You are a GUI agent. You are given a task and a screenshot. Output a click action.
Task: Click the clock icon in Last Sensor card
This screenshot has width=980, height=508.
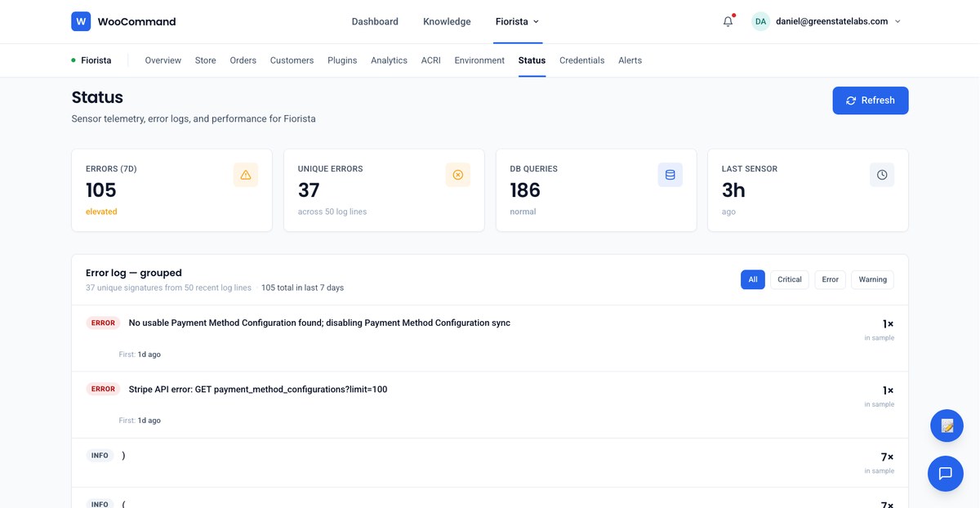coord(882,175)
